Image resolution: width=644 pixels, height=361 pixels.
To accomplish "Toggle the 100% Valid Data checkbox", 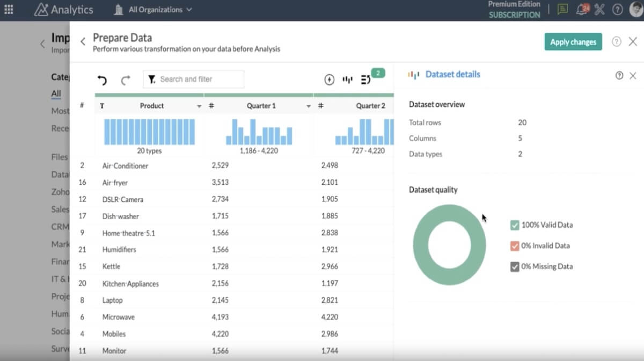I will 515,225.
